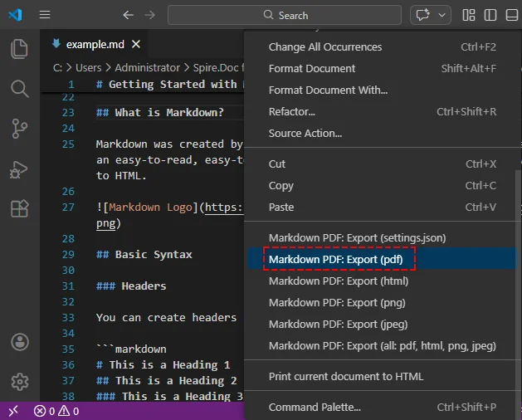This screenshot has width=522, height=420.
Task: Click line number 23 in gutter
Action: tap(68, 113)
